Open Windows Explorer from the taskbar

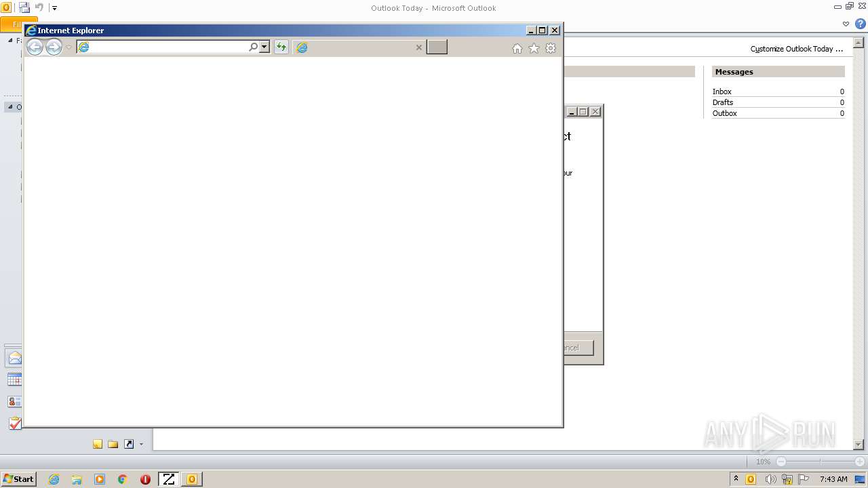tap(77, 479)
